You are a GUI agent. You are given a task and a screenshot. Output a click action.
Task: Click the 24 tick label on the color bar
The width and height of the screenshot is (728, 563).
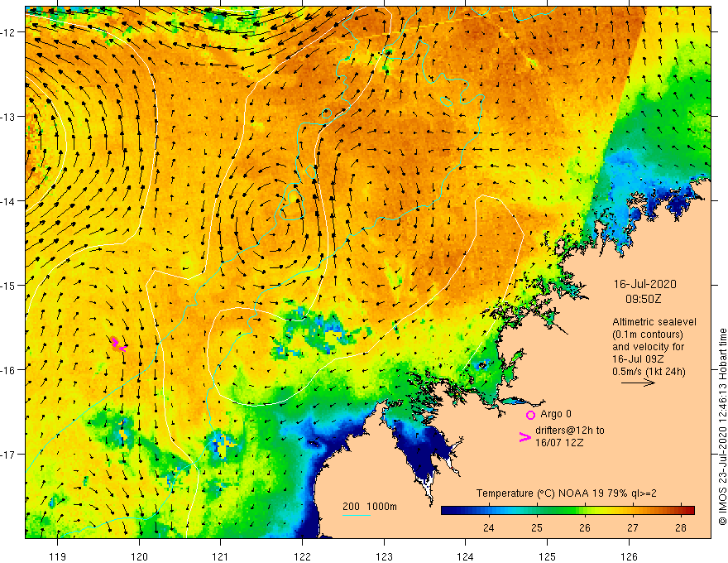pyautogui.click(x=488, y=528)
